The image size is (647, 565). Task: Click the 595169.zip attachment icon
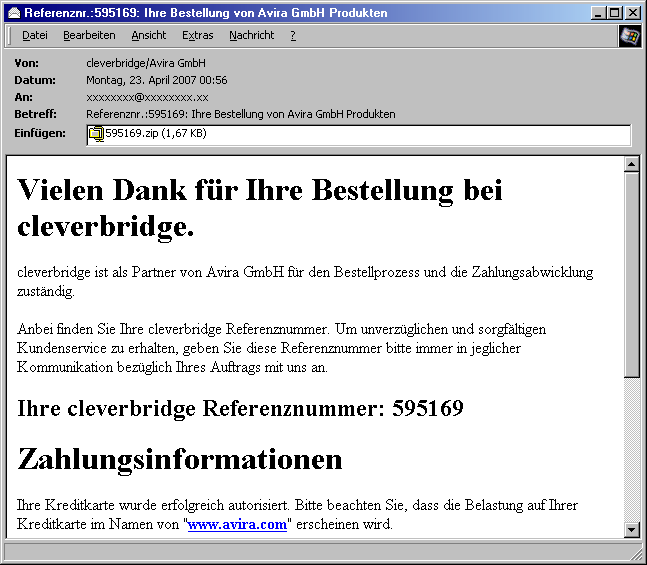[x=97, y=134]
